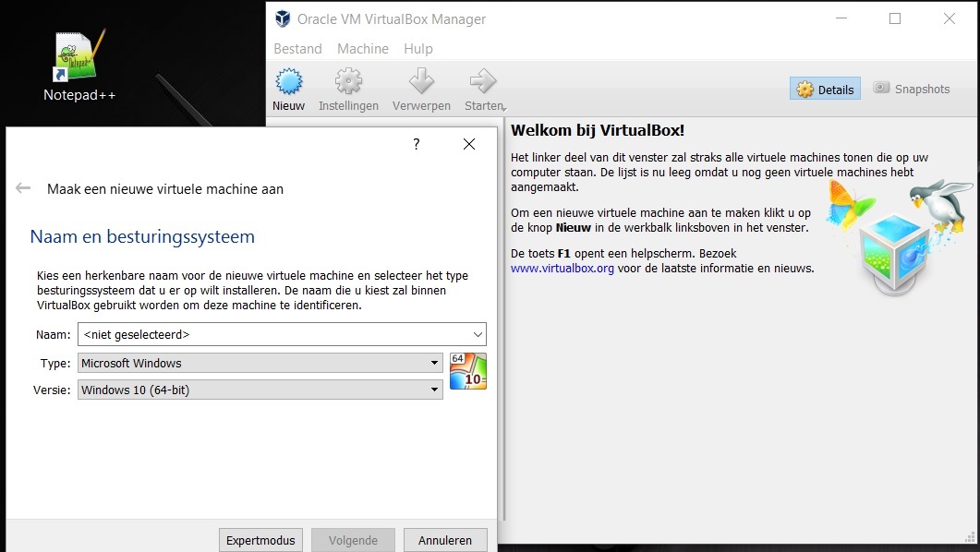Select the Details view button
Image resolution: width=980 pixels, height=552 pixels.
click(825, 89)
